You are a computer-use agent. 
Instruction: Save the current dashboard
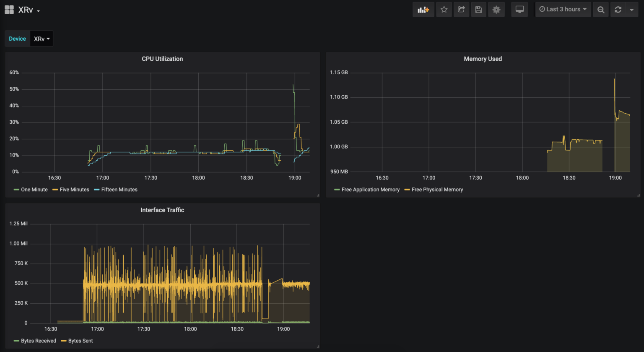478,9
